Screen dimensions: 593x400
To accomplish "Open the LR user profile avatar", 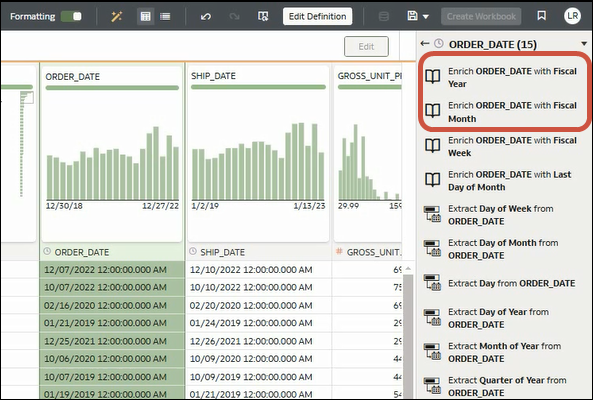I will [573, 16].
